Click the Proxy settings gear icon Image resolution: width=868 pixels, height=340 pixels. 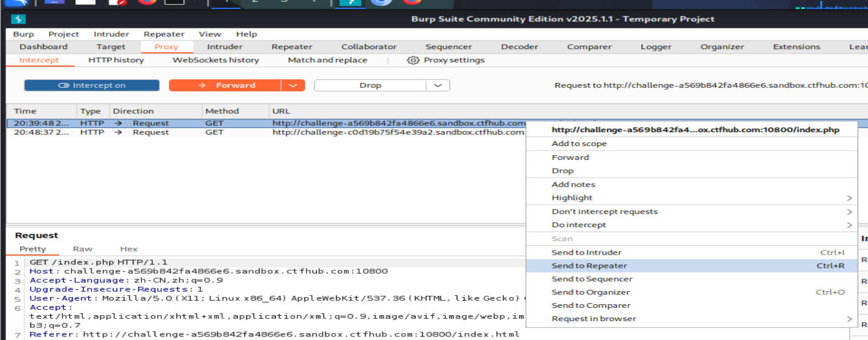[413, 60]
